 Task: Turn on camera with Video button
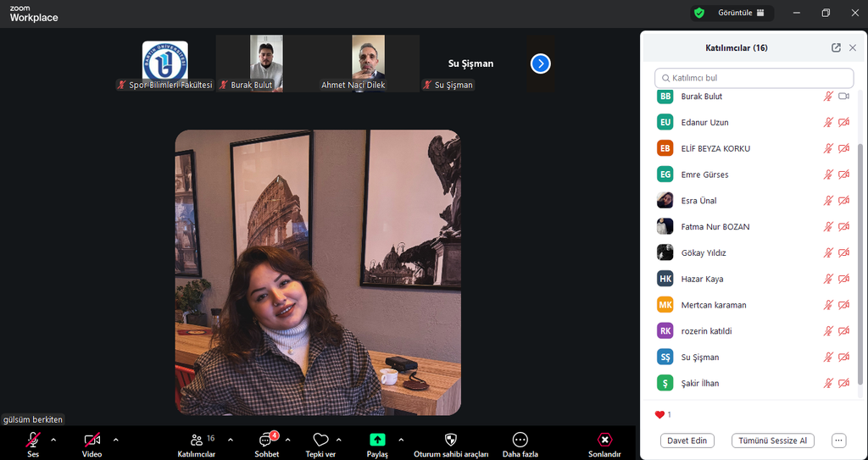tap(92, 441)
